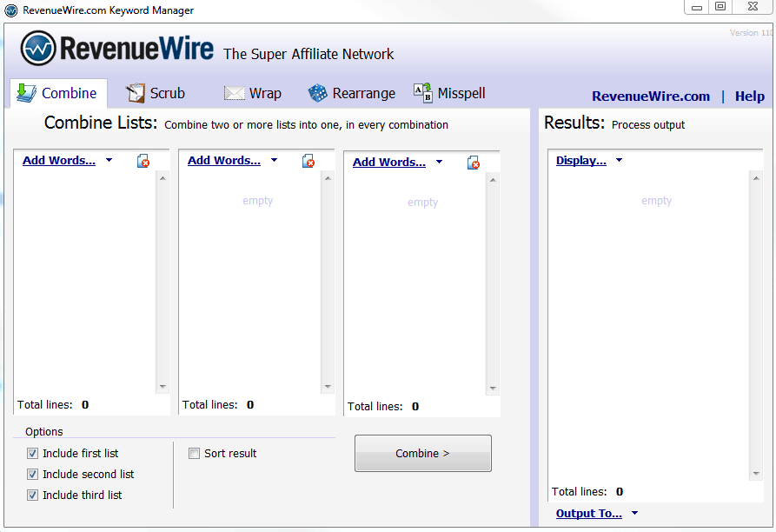This screenshot has width=776, height=532.
Task: Click the Misspell AB icon
Action: point(422,92)
